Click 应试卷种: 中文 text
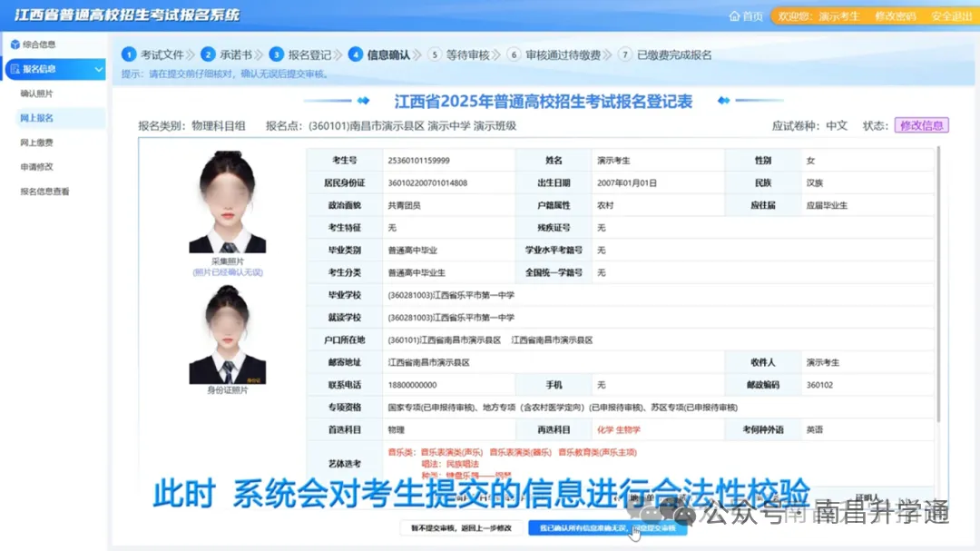This screenshot has width=980, height=551. point(809,125)
